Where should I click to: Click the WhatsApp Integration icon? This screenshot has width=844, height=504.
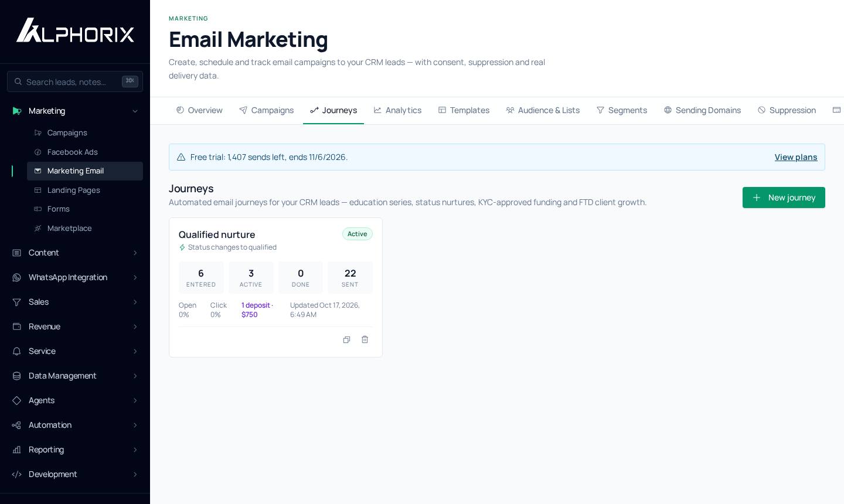(x=17, y=277)
